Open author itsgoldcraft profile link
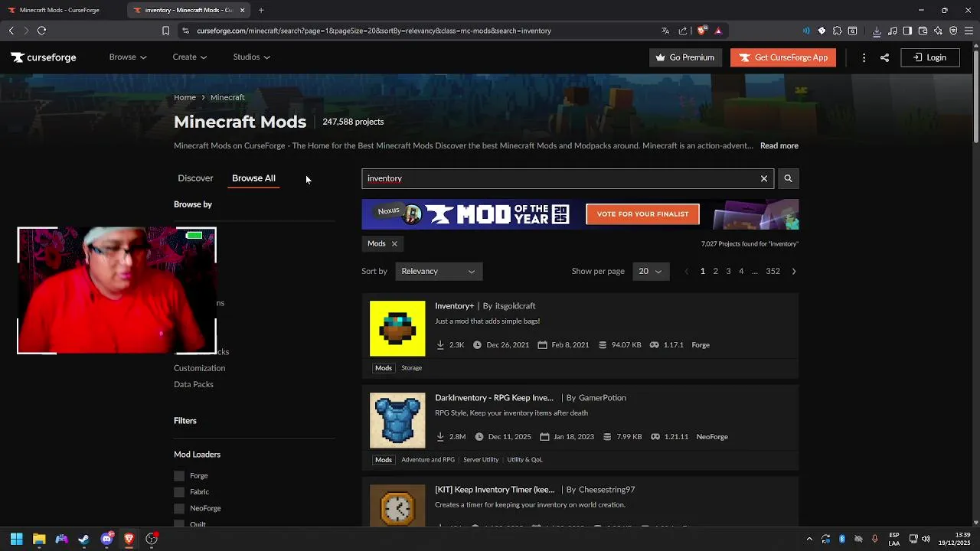This screenshot has width=980, height=551. coord(515,305)
